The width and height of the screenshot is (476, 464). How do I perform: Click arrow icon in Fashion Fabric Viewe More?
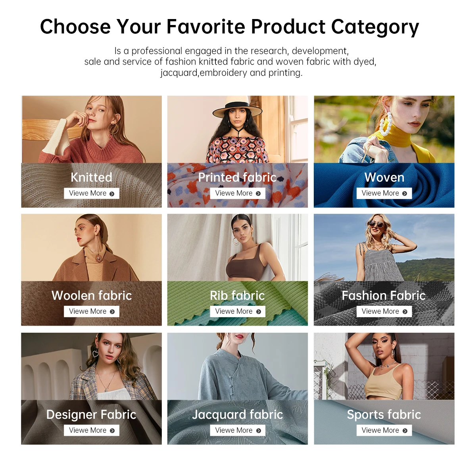tap(405, 312)
